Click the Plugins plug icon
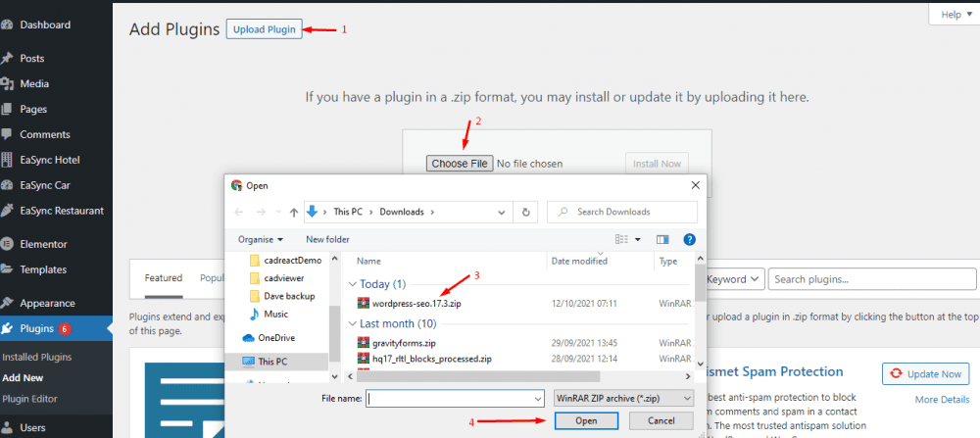Screen dimensions: 980x438 click(7, 328)
